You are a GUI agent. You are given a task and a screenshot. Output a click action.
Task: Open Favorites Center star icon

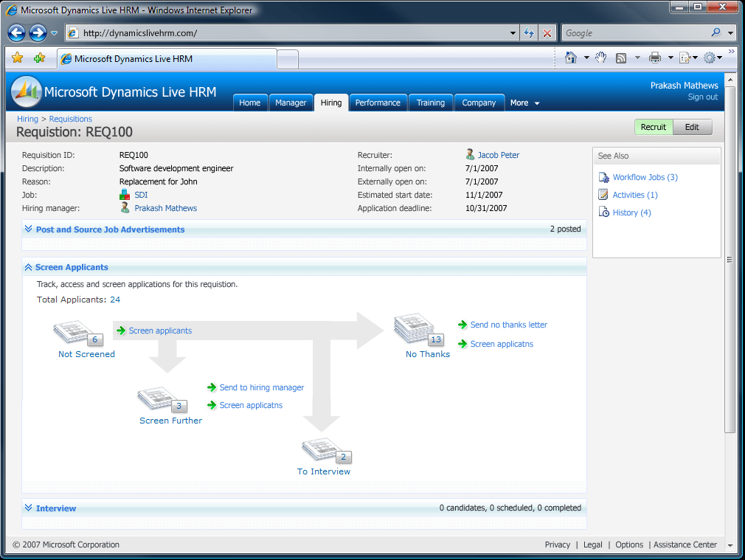18,58
